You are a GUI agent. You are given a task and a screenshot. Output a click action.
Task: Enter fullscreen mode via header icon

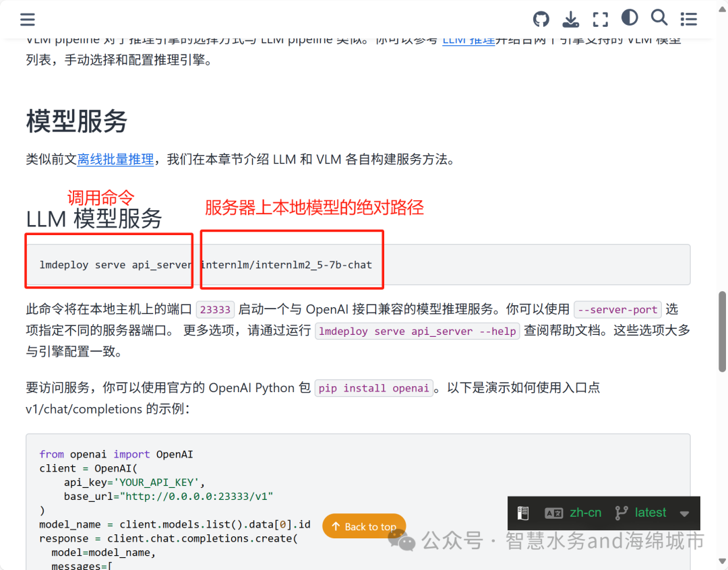click(601, 20)
